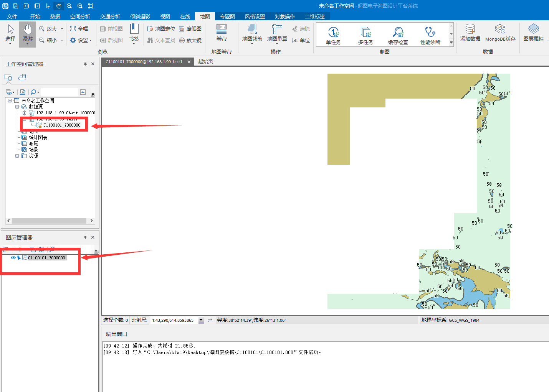Viewport: 549px width, 392px height.
Task: Activate the 漫游 pan hand tool
Action: (x=27, y=34)
